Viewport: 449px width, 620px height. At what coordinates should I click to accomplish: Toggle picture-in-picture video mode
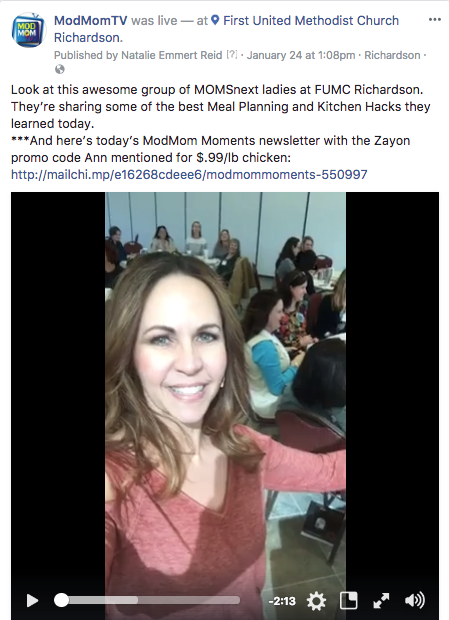point(349,601)
